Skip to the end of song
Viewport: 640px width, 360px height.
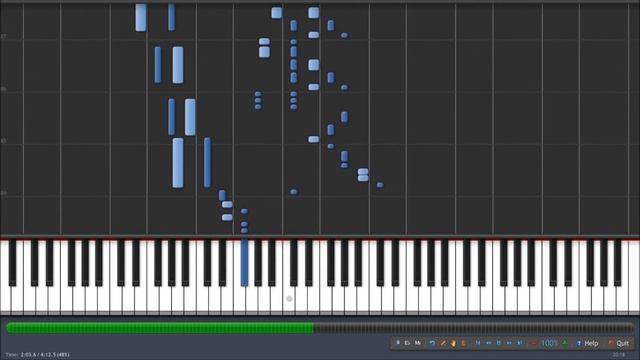(520, 343)
